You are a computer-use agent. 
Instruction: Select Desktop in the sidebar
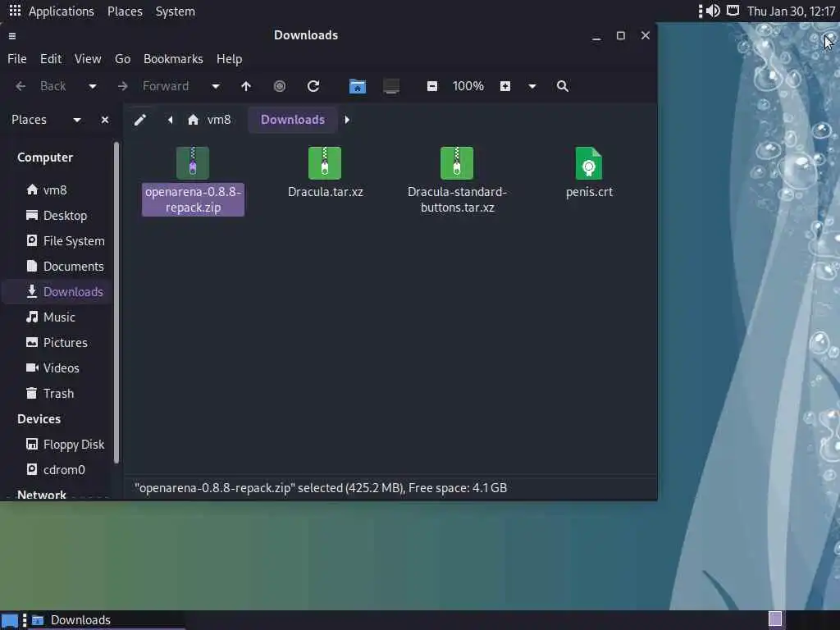[x=57, y=216]
